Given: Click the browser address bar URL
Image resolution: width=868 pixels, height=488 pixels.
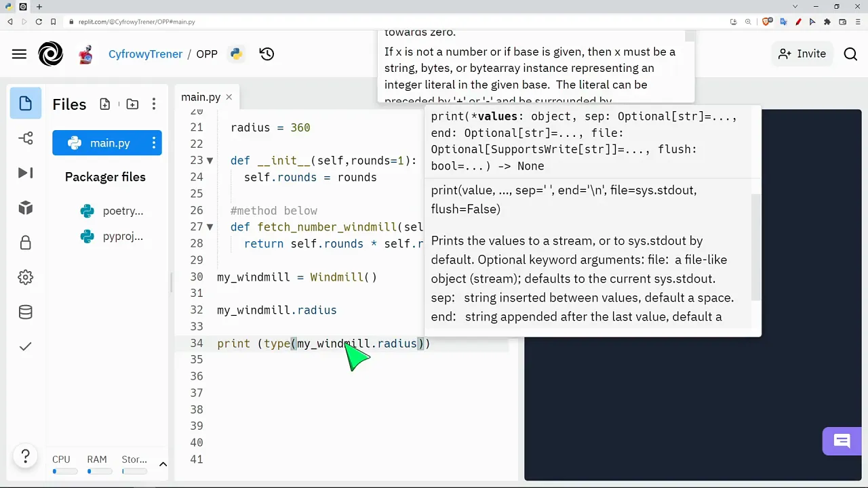Looking at the screenshot, I should [136, 22].
